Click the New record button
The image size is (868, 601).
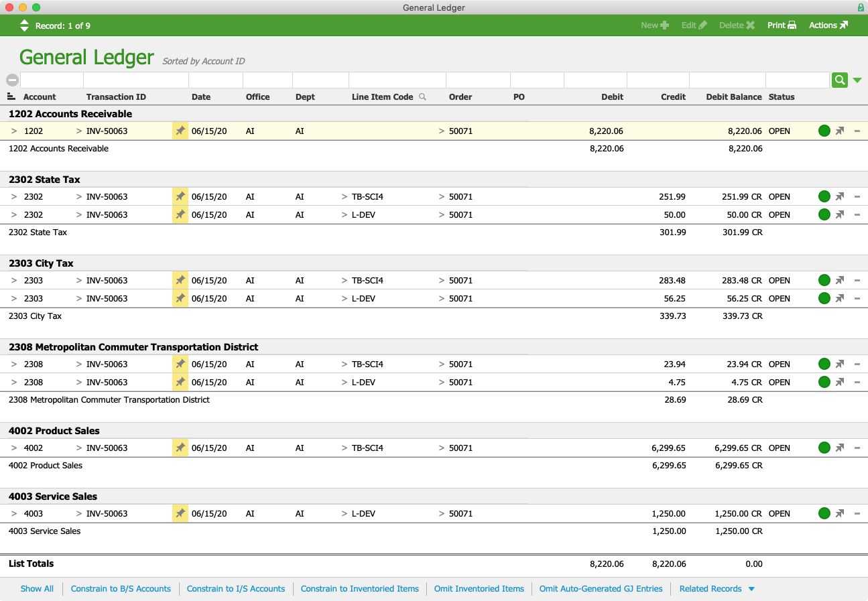655,25
